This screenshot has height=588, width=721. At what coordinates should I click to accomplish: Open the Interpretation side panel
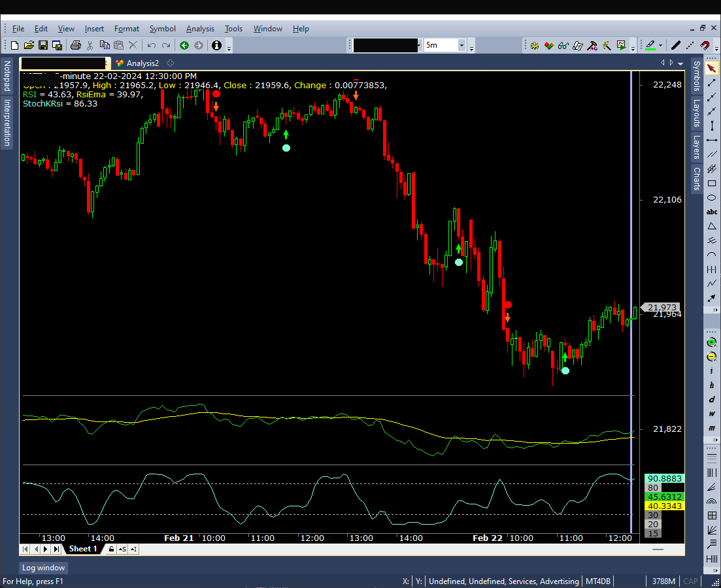[7, 123]
